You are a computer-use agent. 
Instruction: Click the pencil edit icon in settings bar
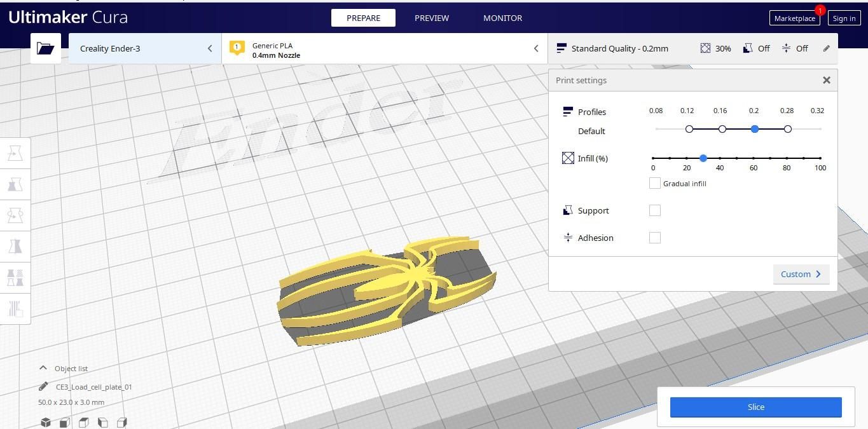tap(826, 48)
